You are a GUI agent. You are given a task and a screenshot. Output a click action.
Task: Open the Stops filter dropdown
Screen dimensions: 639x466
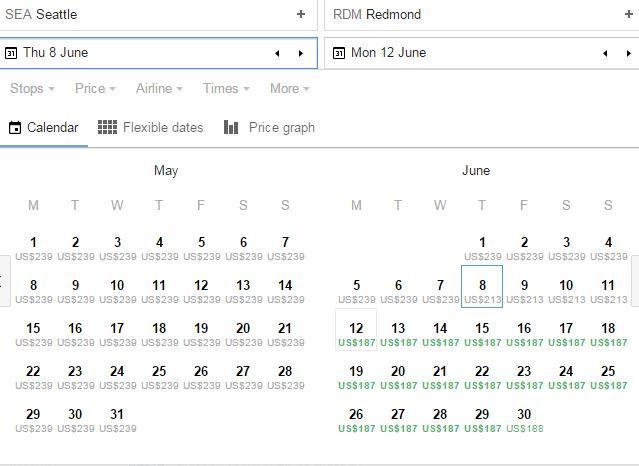click(x=33, y=89)
